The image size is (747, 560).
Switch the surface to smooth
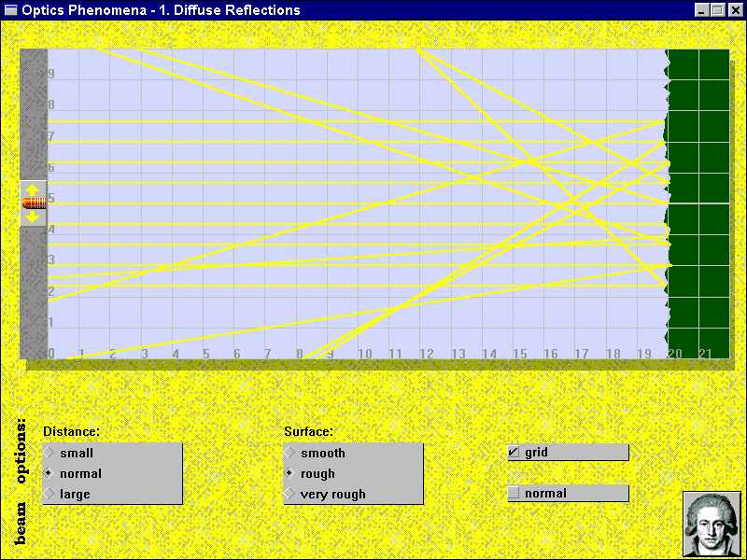292,453
